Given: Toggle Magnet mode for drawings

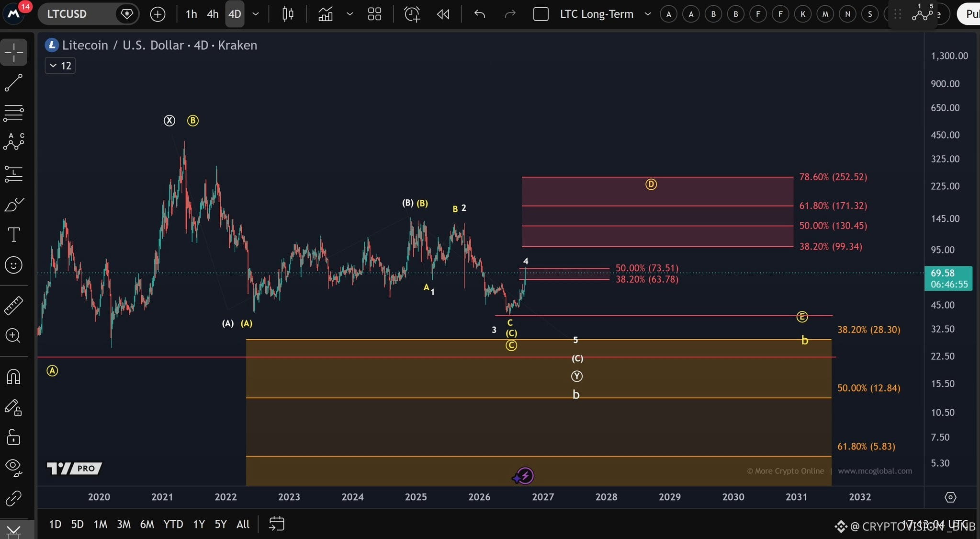Looking at the screenshot, I should 13,377.
